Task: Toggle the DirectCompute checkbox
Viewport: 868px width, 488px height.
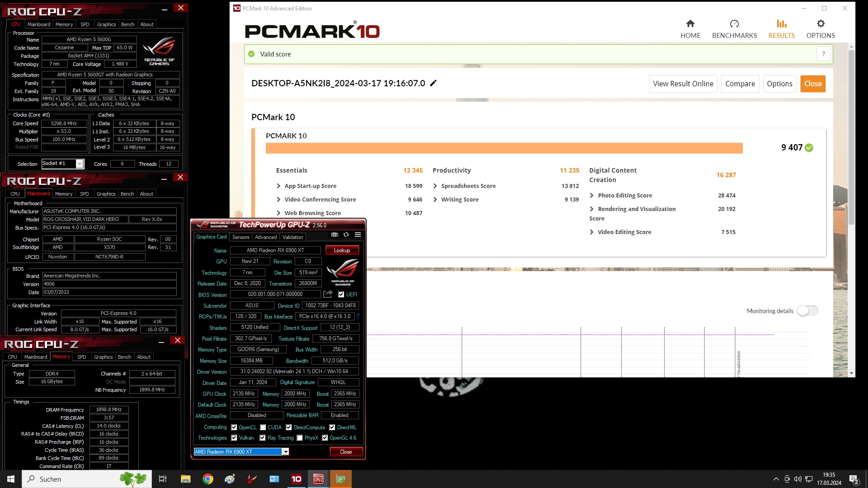Action: click(x=288, y=427)
